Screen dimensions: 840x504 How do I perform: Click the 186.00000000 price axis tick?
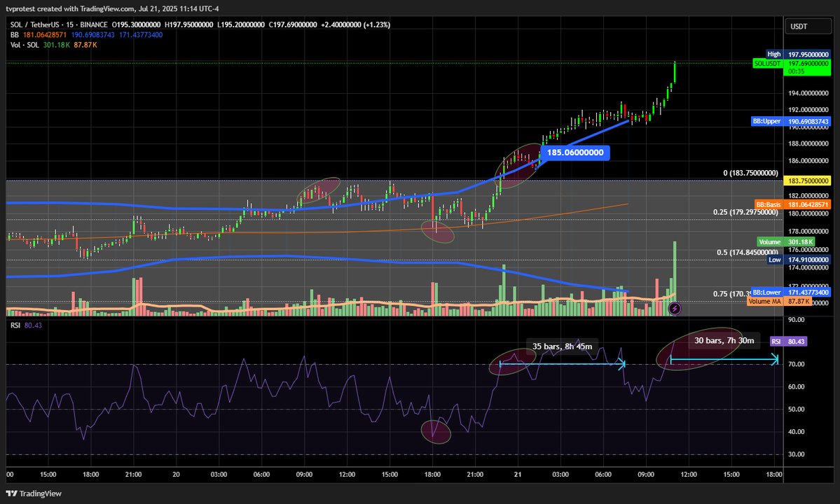pos(808,160)
